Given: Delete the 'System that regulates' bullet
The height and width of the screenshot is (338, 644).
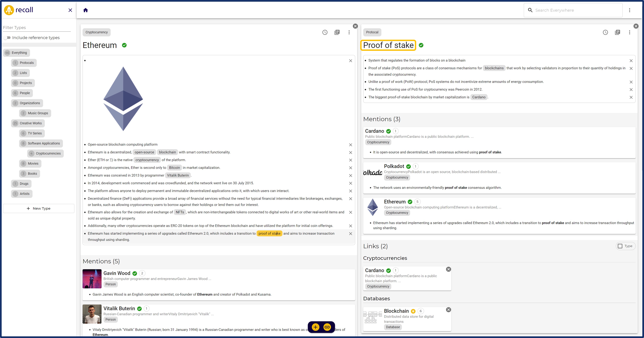Looking at the screenshot, I should (631, 61).
